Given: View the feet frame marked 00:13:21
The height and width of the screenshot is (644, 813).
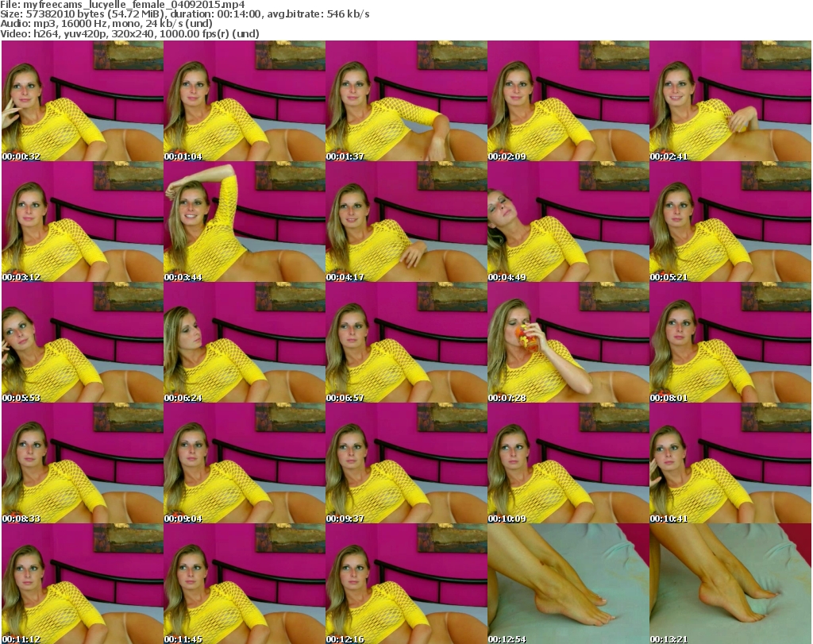Looking at the screenshot, I should point(730,584).
